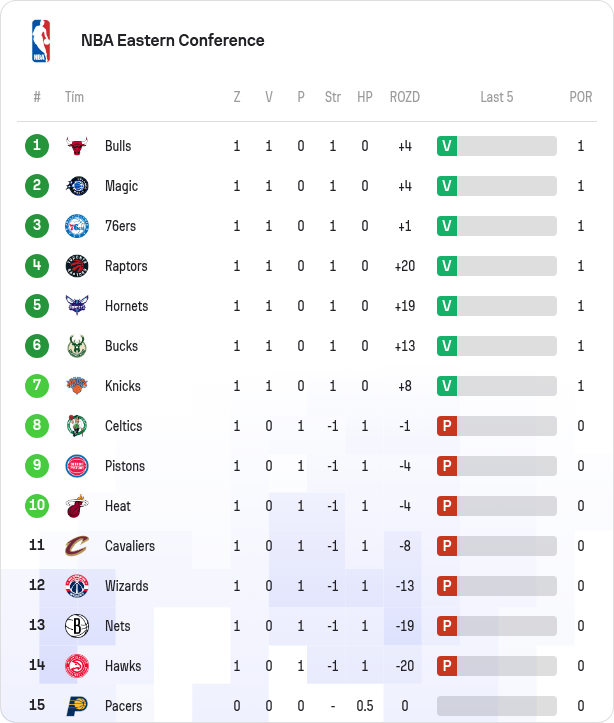Open the Cavaliers team name link
Screen dimensions: 614x723
[130, 546]
